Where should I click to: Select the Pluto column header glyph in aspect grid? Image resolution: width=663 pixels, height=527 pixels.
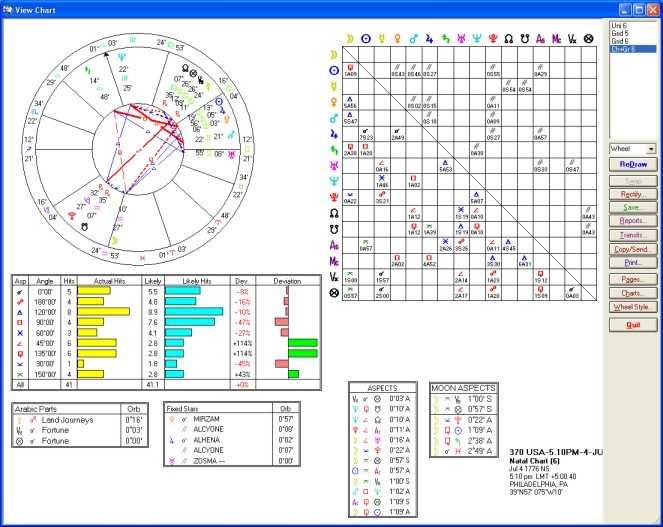coord(493,39)
